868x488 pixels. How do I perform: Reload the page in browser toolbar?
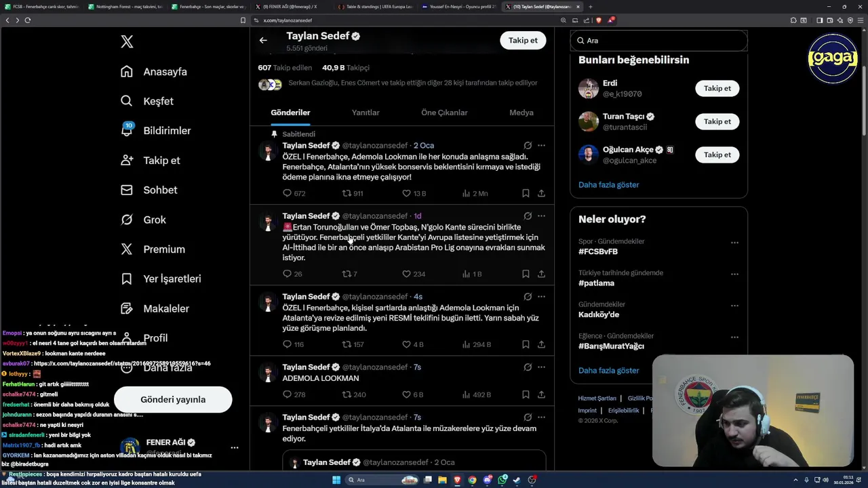27,20
